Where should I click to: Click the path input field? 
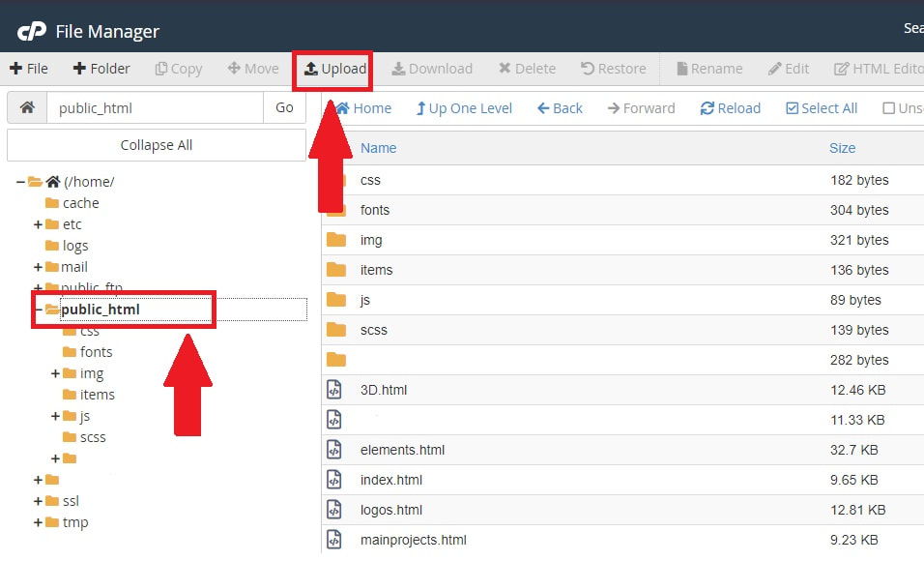click(x=155, y=107)
